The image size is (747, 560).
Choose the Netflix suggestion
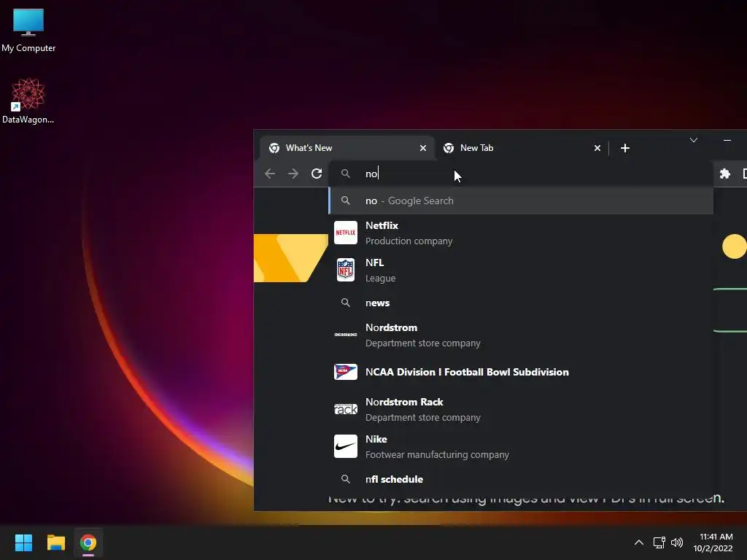[x=521, y=233]
